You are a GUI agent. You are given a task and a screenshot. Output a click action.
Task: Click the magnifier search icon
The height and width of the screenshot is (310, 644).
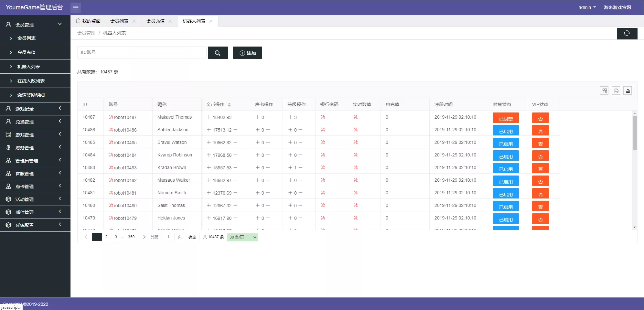[x=218, y=52]
